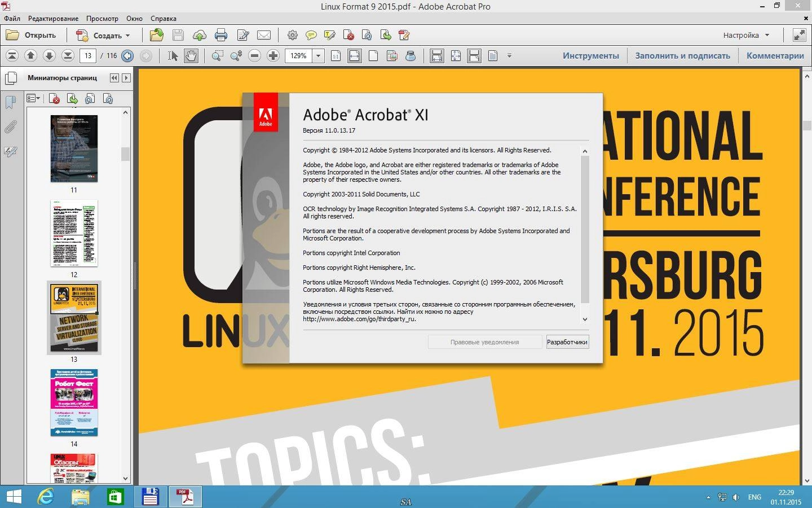This screenshot has height=508, width=812.
Task: Click the four-arrows page fit icon
Action: pos(456,55)
